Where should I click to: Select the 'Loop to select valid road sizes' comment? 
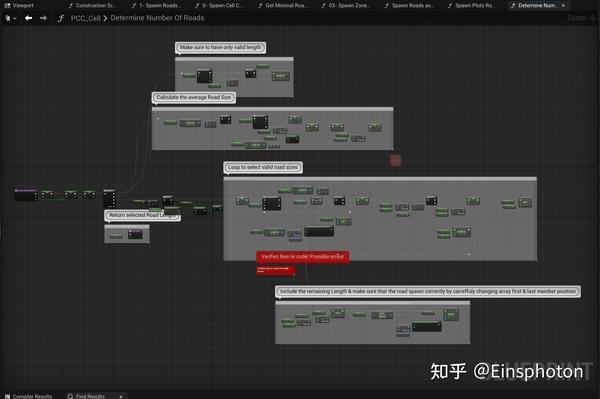263,167
